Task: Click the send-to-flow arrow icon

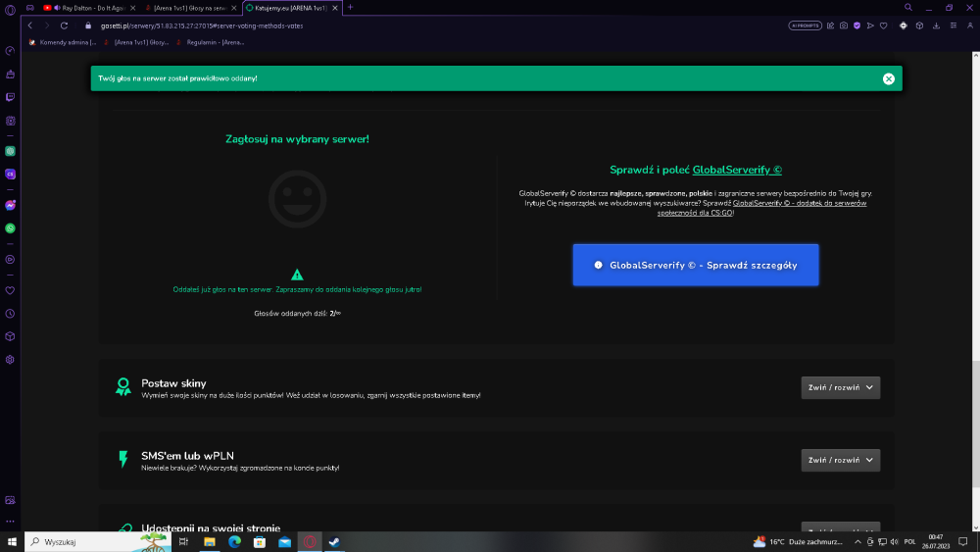Action: coord(870,25)
